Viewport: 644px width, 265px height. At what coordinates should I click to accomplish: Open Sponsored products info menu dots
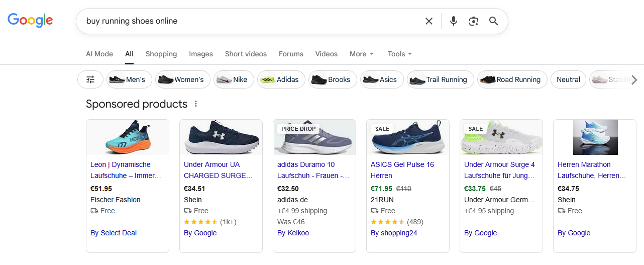click(196, 104)
